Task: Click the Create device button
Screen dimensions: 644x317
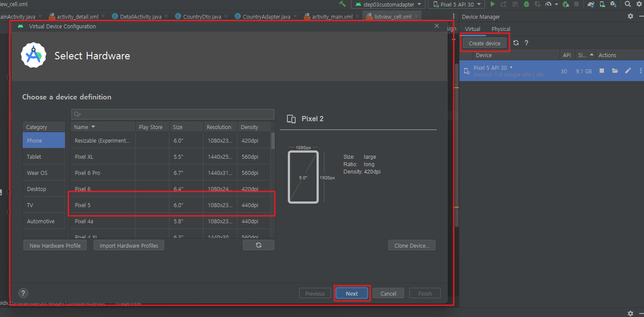Action: [485, 43]
